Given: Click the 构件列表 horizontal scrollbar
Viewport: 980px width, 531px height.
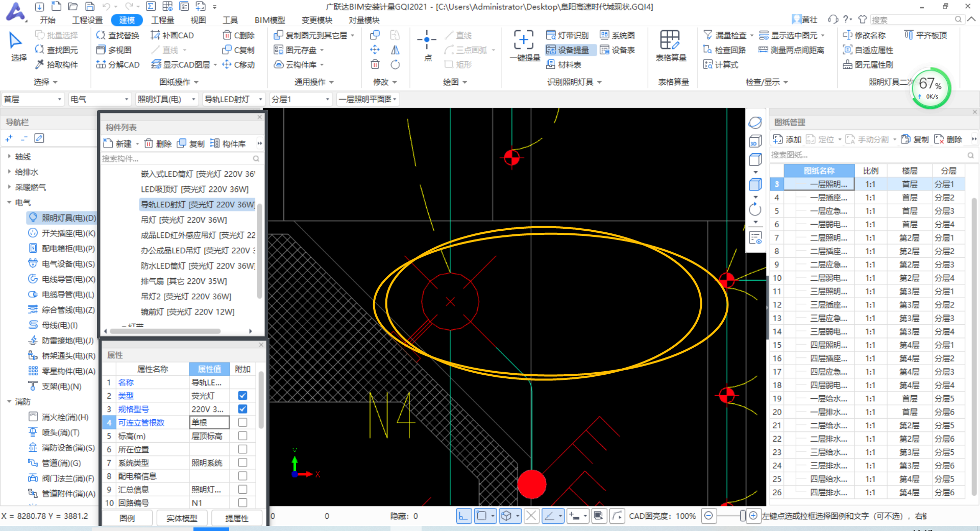Looking at the screenshot, I should tap(165, 331).
